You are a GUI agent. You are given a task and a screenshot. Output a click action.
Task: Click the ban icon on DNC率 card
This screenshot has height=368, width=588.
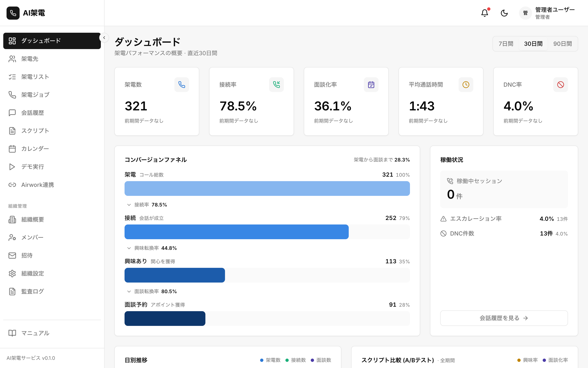[x=561, y=84]
